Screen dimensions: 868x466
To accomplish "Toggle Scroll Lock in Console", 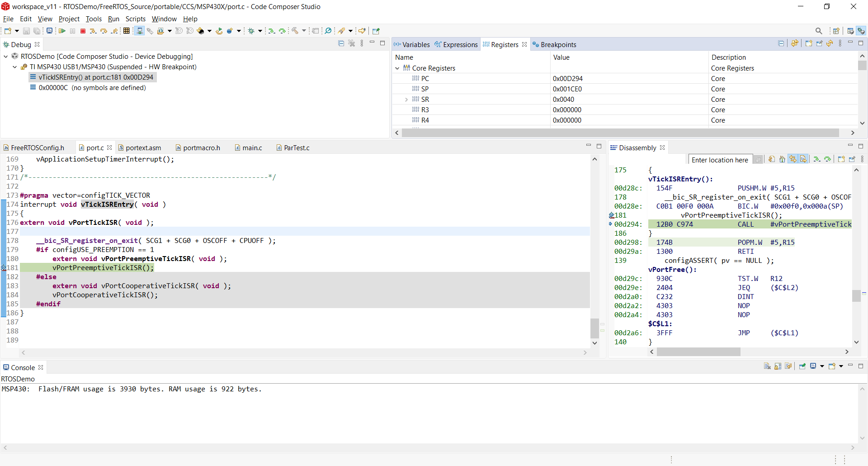I will [x=778, y=366].
